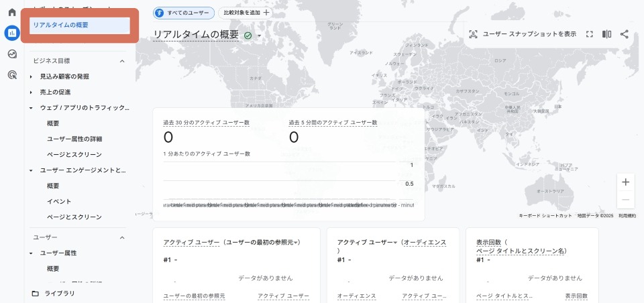Click the share icon at top right
Screen dimensions: 644x303
625,34
